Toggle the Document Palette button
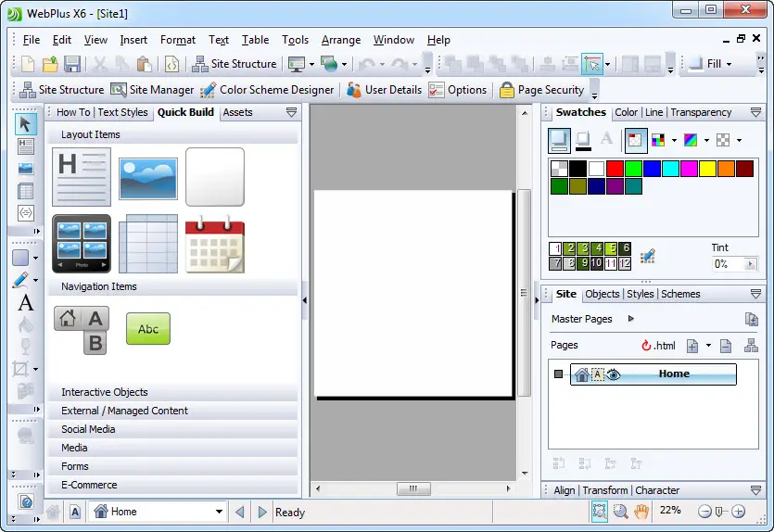The height and width of the screenshot is (532, 774). pos(636,140)
